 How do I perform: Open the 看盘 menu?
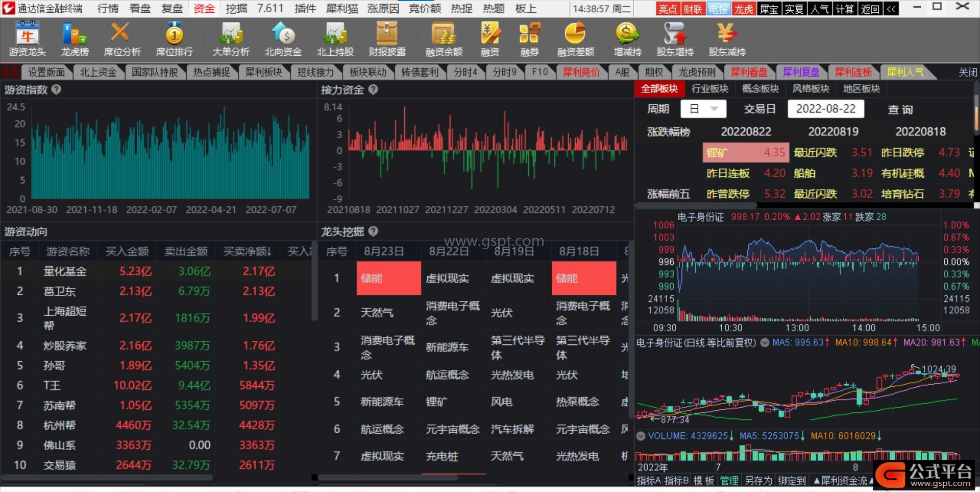click(x=140, y=9)
